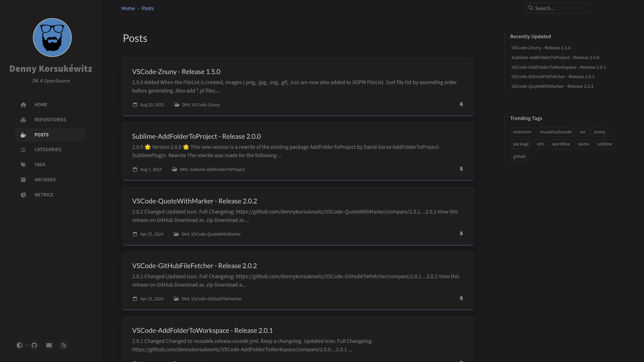Select the sublime trending tag
Viewport: 644px width, 362px height.
pos(604,144)
